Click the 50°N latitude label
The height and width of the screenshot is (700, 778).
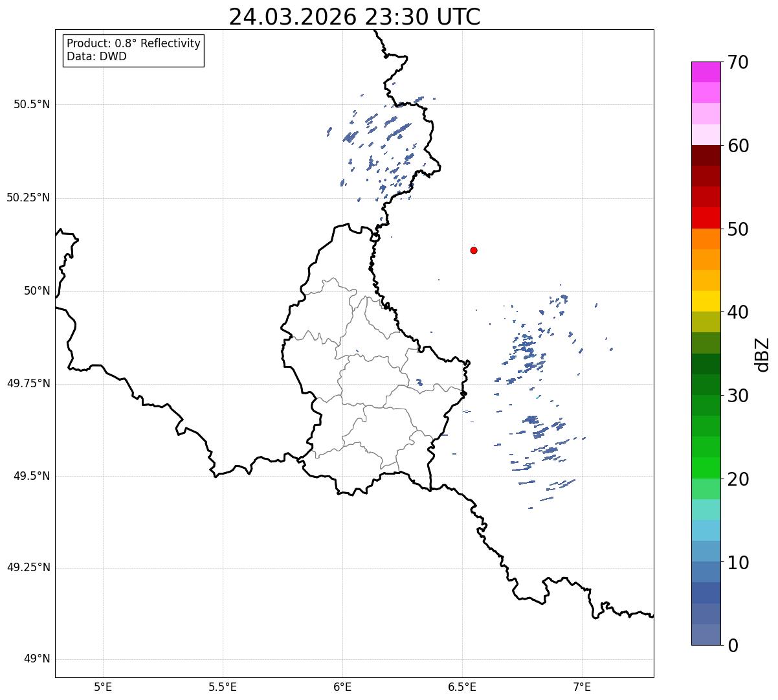(x=37, y=291)
